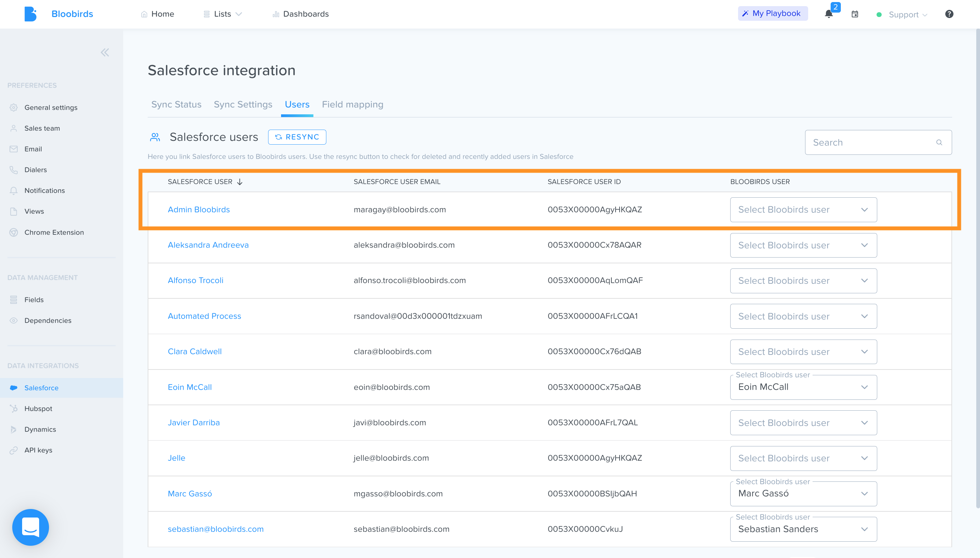Open Clara Caldwell user link
The image size is (980, 558).
195,352
